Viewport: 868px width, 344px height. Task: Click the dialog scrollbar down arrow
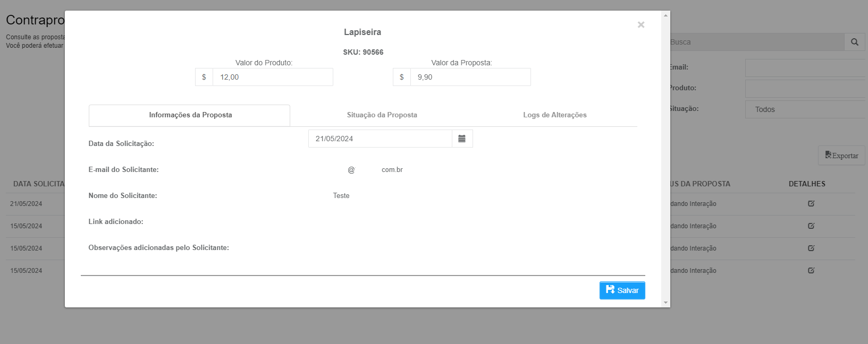[x=665, y=303]
